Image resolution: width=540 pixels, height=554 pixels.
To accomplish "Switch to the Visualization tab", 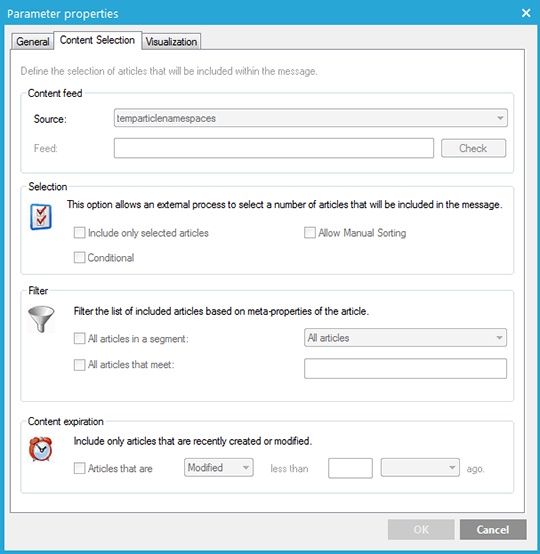I will click(171, 42).
